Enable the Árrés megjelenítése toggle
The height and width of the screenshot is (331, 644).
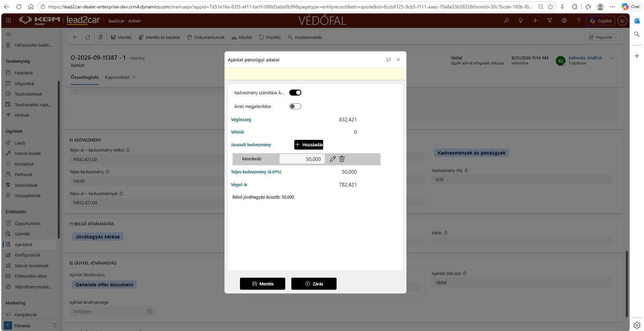(295, 107)
